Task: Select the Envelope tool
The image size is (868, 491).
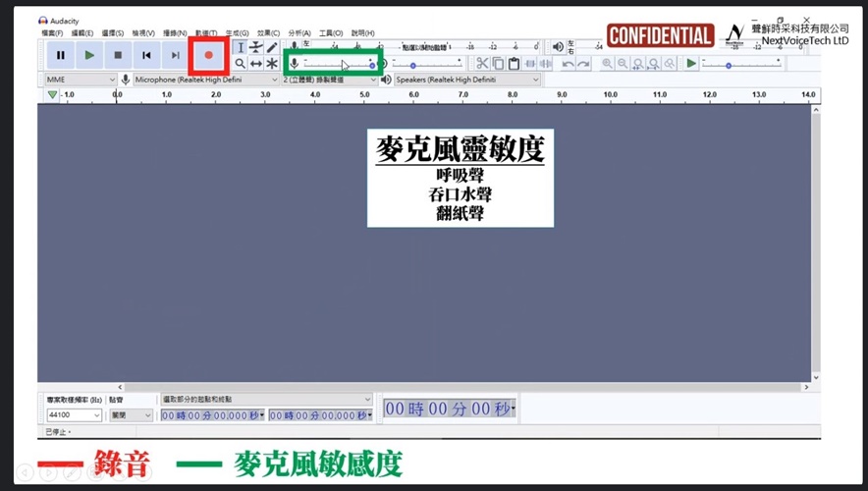Action: pyautogui.click(x=256, y=47)
